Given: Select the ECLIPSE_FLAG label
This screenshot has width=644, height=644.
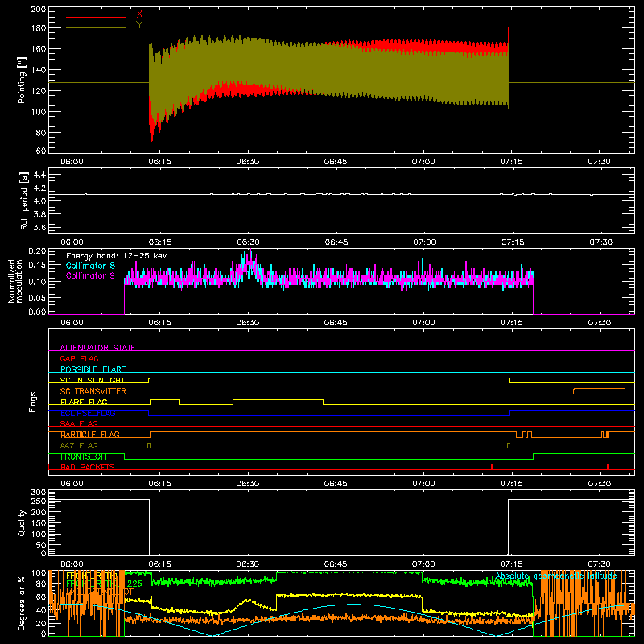Looking at the screenshot, I should click(x=88, y=413).
